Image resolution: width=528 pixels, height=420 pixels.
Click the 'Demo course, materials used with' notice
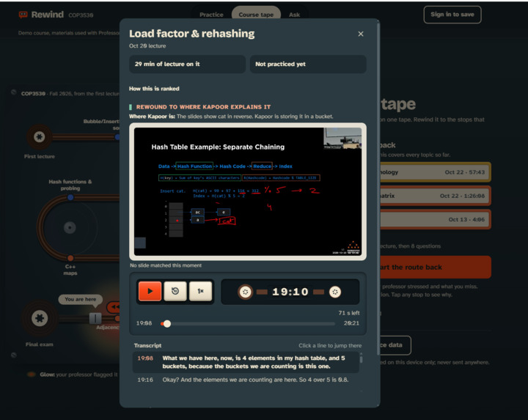click(x=69, y=33)
